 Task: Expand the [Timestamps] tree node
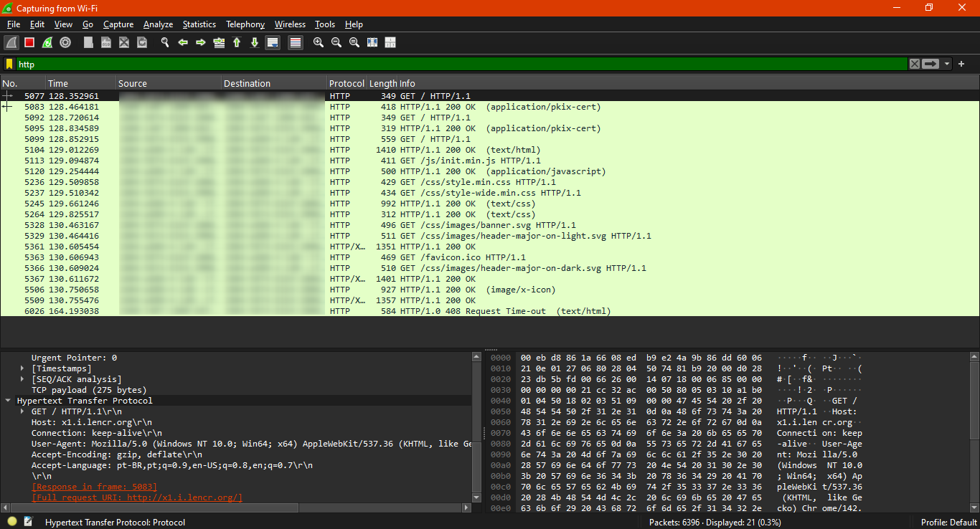22,368
